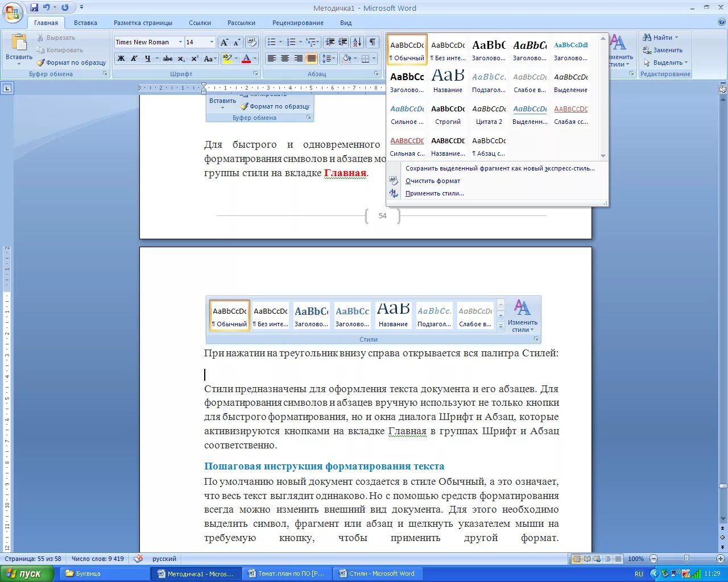
Task: Select the Цитата 2 style in gallery
Action: coord(489,113)
